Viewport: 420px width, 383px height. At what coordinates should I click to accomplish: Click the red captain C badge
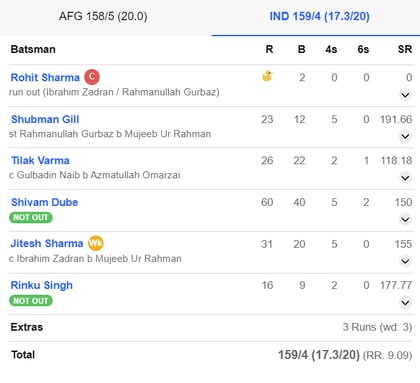[x=92, y=77]
